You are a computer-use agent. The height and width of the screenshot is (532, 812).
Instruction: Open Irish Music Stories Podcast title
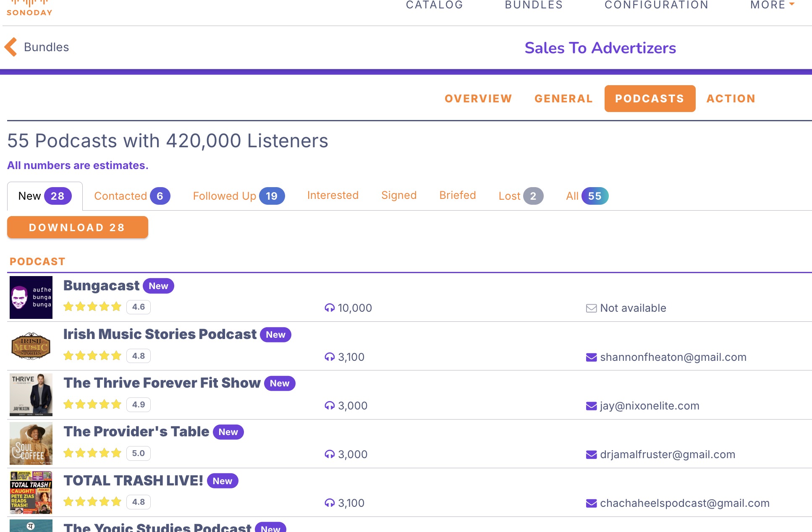[x=160, y=334]
